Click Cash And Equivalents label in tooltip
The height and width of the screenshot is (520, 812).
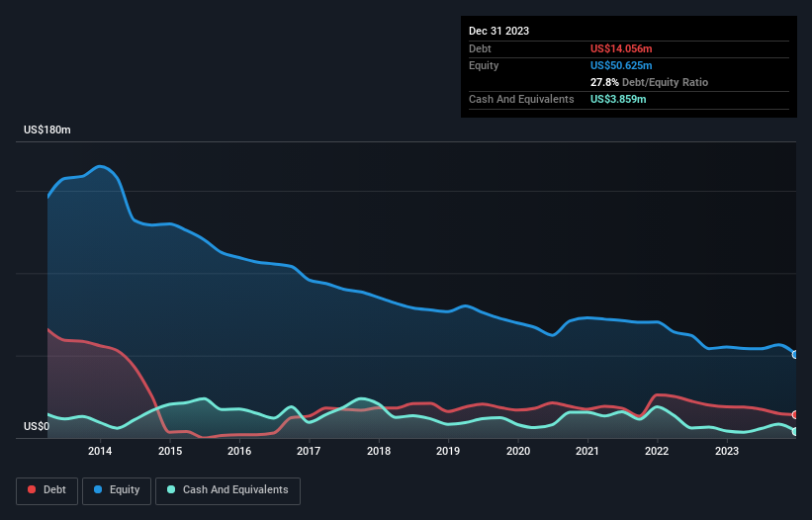point(521,99)
